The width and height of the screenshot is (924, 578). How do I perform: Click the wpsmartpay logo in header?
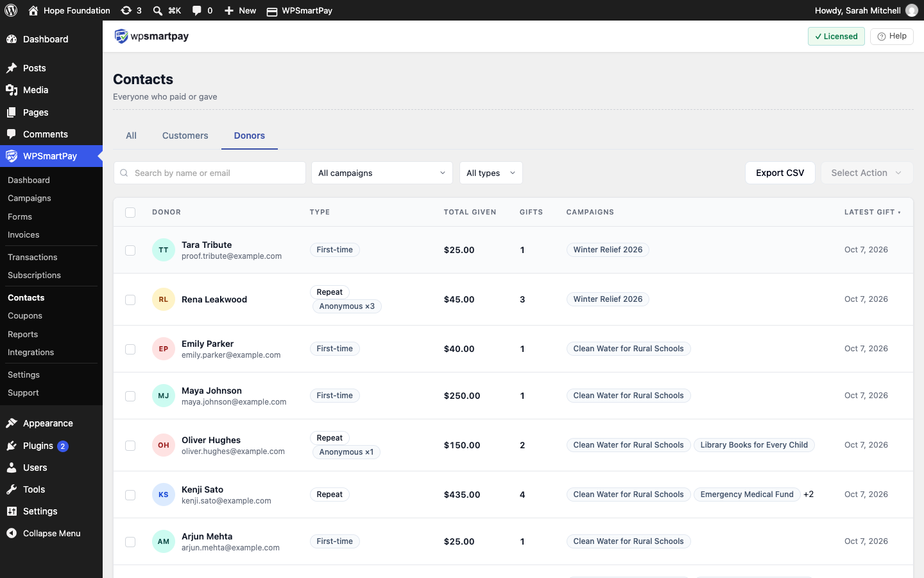click(x=151, y=36)
